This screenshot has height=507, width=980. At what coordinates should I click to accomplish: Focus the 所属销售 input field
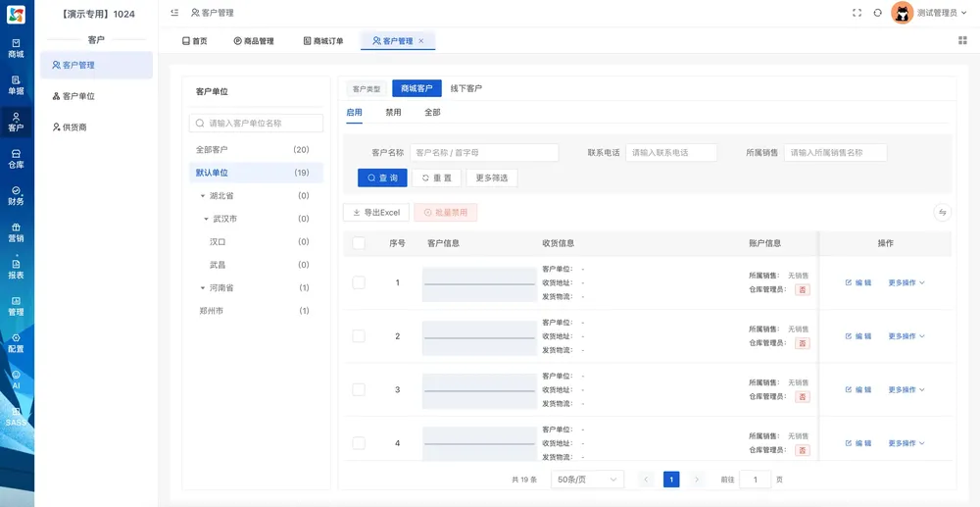[836, 153]
